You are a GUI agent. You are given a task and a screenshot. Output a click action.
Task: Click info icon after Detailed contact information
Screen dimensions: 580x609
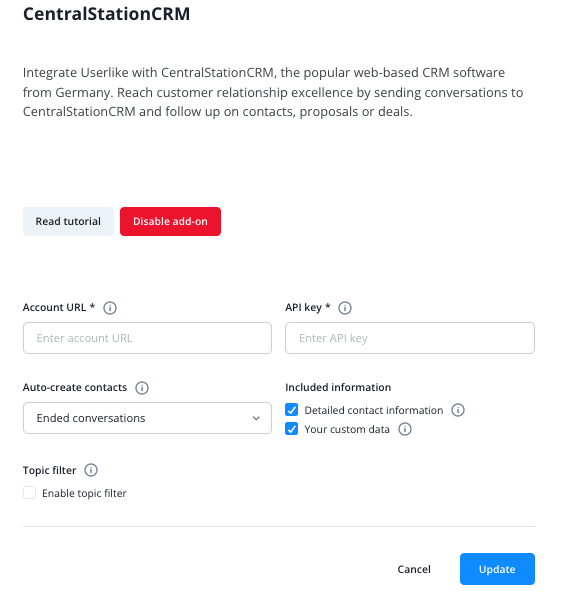(x=458, y=410)
